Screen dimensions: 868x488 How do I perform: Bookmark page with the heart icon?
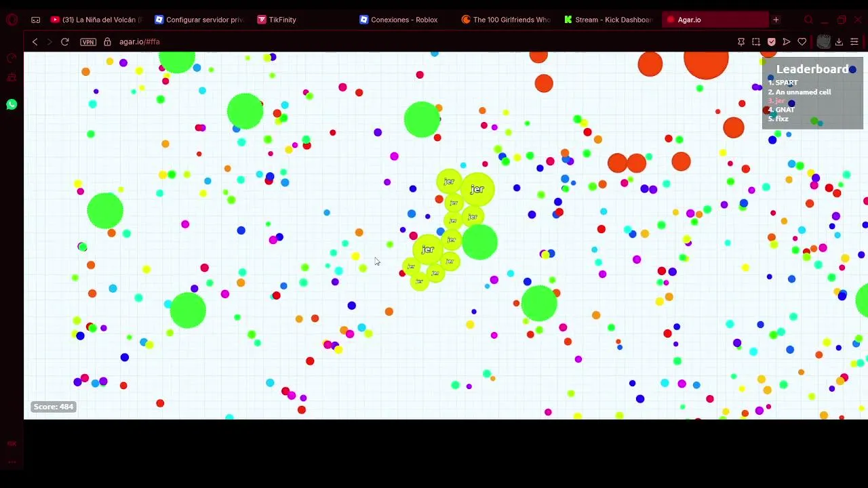click(x=802, y=42)
